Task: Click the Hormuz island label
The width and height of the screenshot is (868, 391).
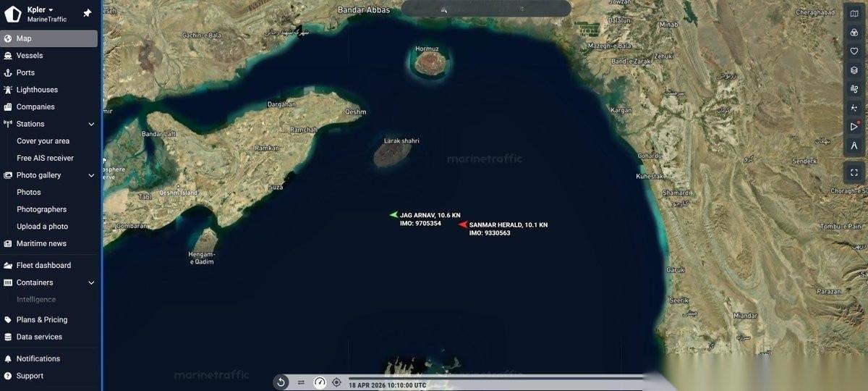Action: pos(427,49)
